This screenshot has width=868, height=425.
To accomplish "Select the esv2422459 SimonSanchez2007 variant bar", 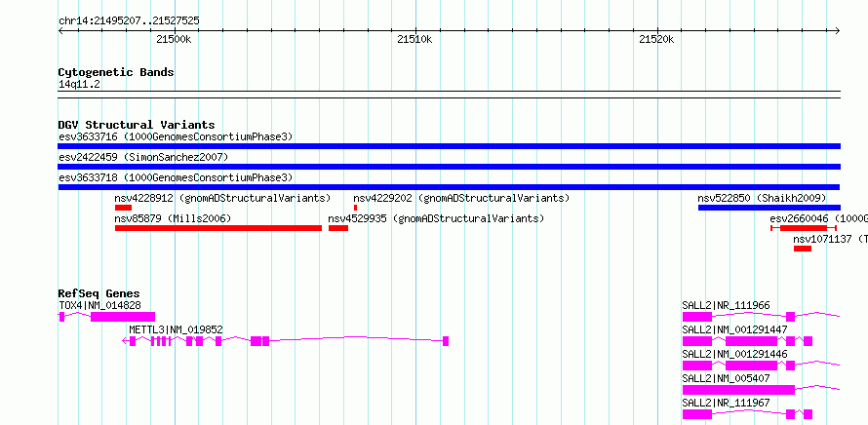I will point(449,167).
